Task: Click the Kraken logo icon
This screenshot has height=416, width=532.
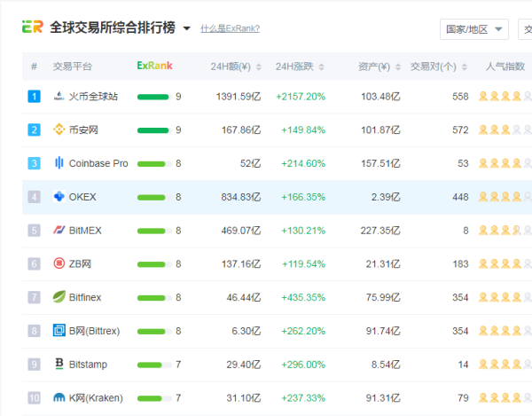Action: [x=59, y=398]
